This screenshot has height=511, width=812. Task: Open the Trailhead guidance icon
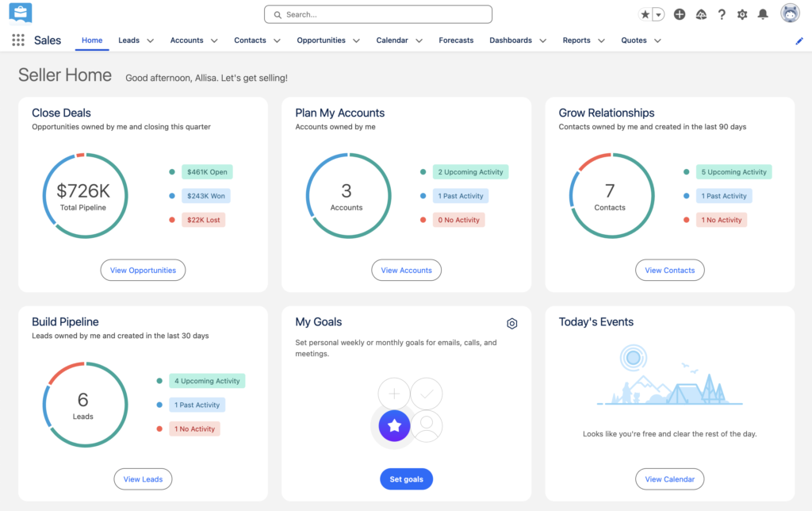[x=701, y=14]
